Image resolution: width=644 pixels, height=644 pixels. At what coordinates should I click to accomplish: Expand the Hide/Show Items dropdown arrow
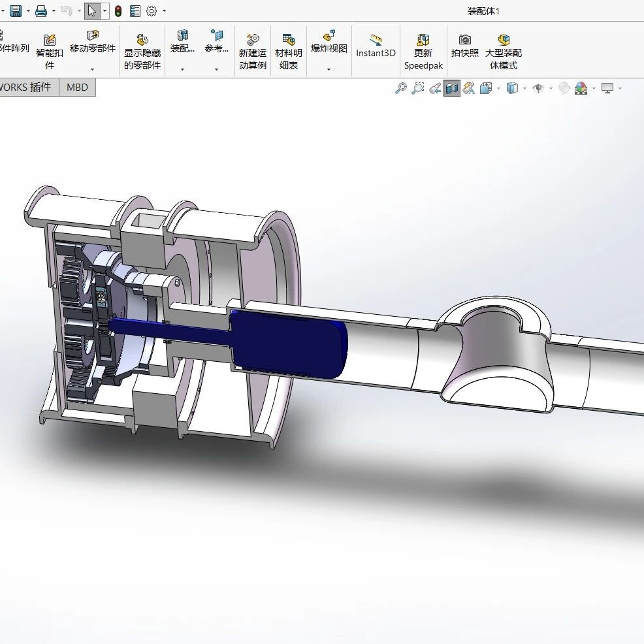coord(551,88)
